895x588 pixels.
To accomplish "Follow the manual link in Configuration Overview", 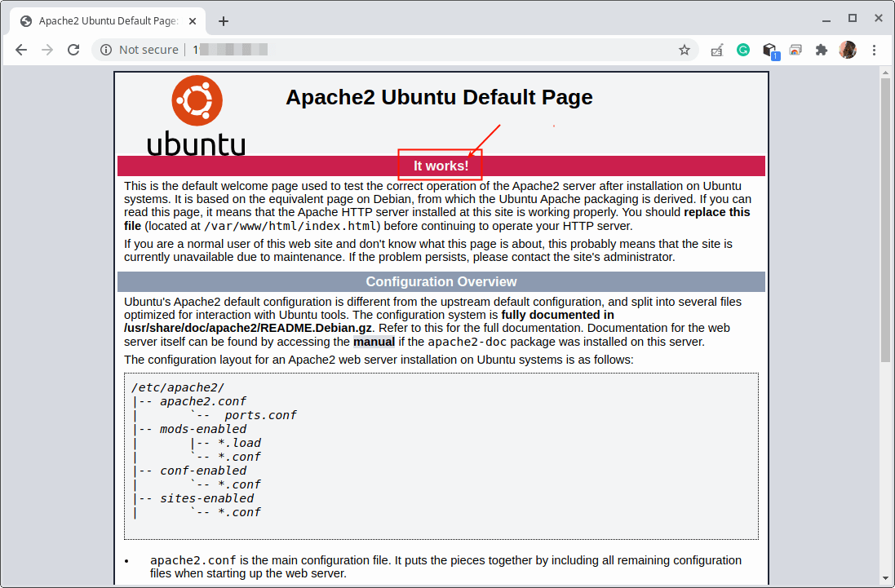I will [x=374, y=342].
